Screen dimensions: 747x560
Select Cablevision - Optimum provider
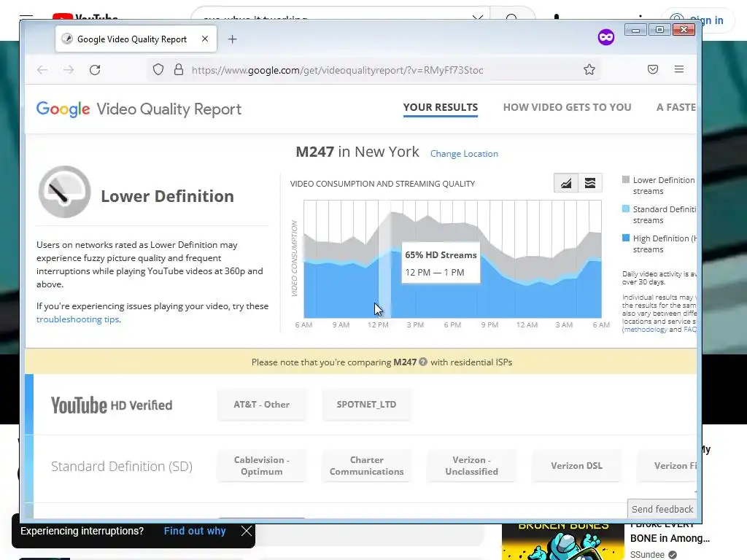tap(262, 466)
